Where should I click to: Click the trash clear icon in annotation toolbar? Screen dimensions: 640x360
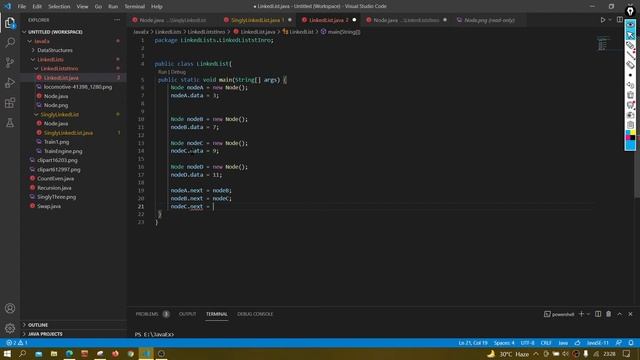630,95
